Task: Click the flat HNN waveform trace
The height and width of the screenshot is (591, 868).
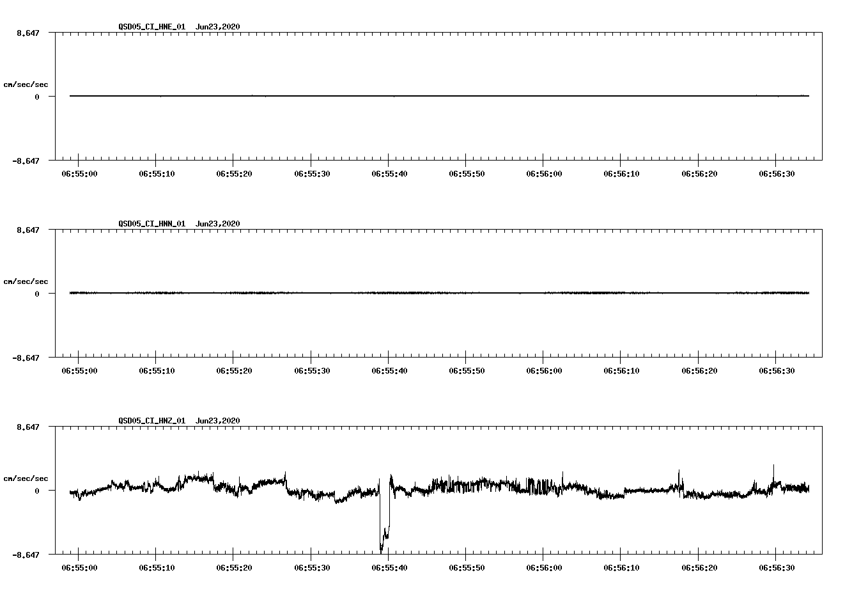Action: pyautogui.click(x=439, y=293)
